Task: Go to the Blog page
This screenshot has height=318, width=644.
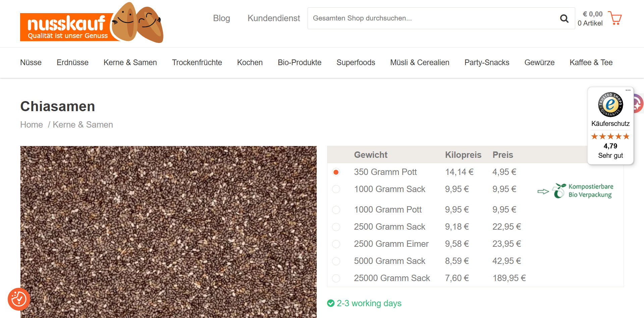Action: [221, 18]
